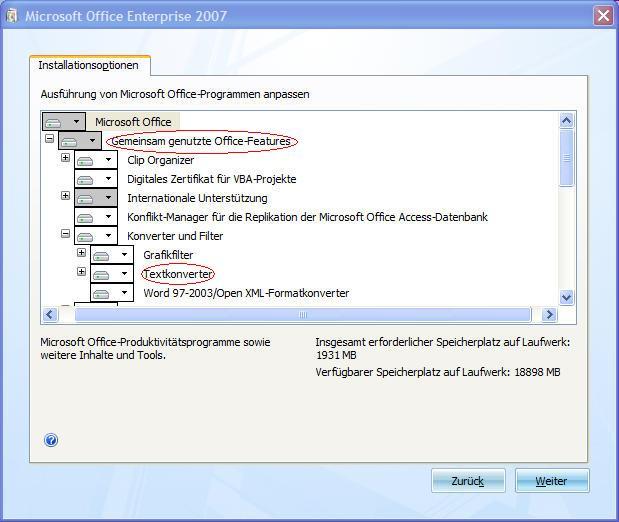
Task: Select Gemeinsam genutzte Office-Features item
Action: pyautogui.click(x=201, y=141)
